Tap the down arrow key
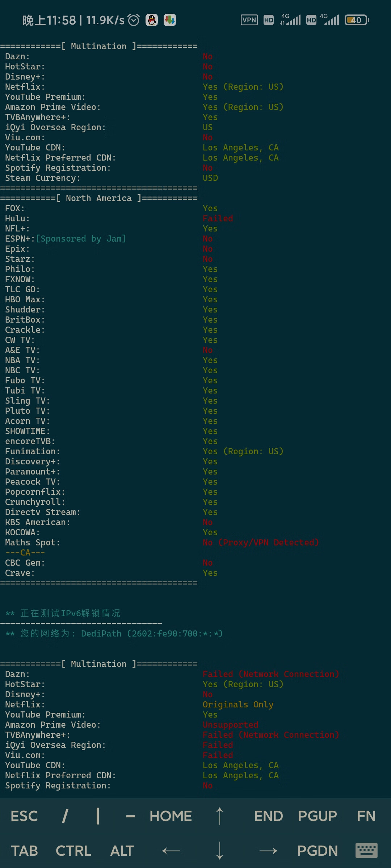The height and width of the screenshot is (868, 391). (x=220, y=851)
